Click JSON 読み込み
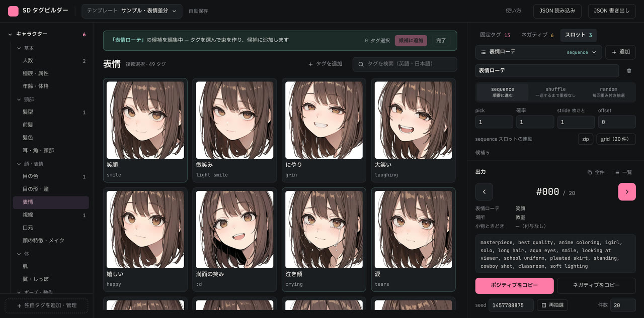The image size is (644, 318). [557, 11]
